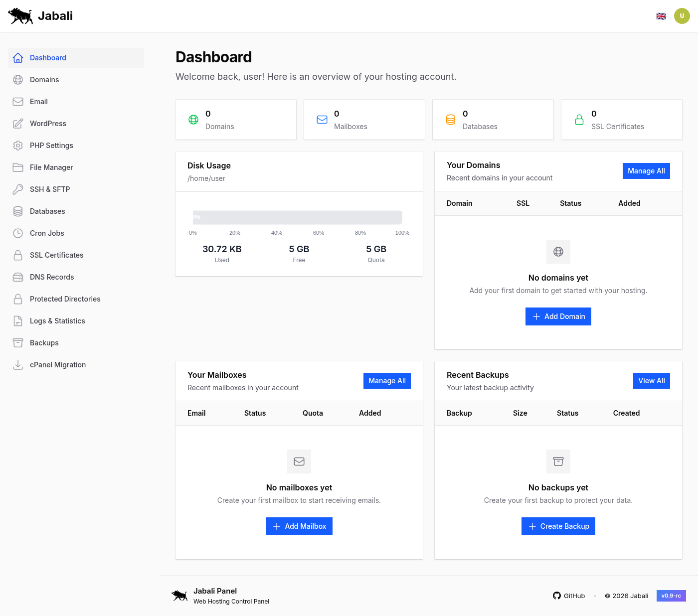
Task: Open the language selector flag
Action: tap(661, 15)
